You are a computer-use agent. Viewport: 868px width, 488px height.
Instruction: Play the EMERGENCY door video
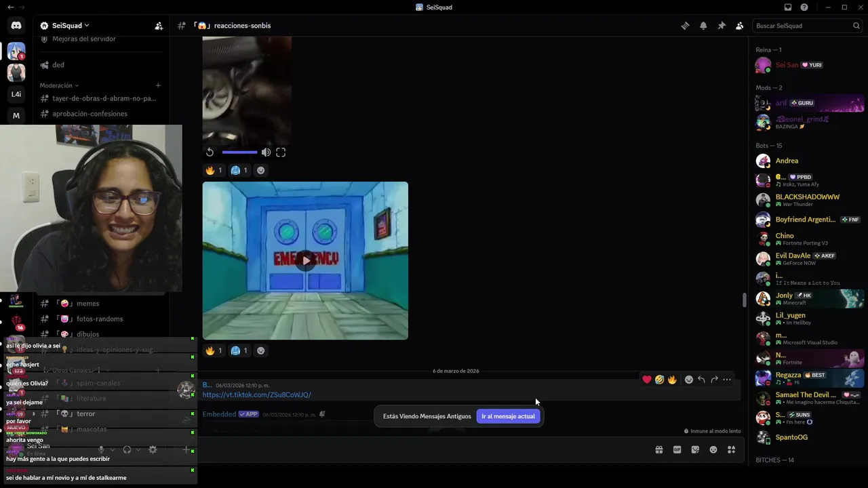click(306, 260)
